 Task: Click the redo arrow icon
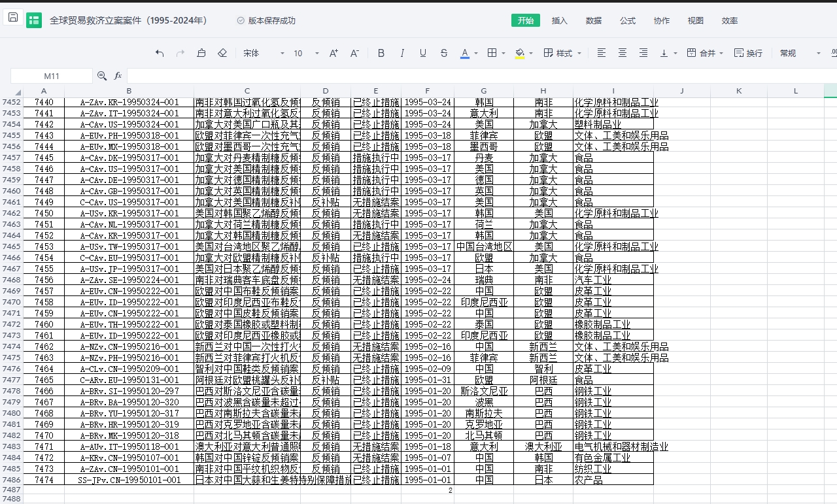(x=180, y=53)
